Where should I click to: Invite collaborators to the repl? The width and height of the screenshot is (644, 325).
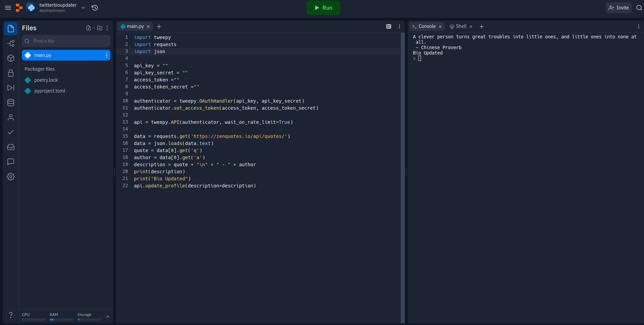pos(619,8)
